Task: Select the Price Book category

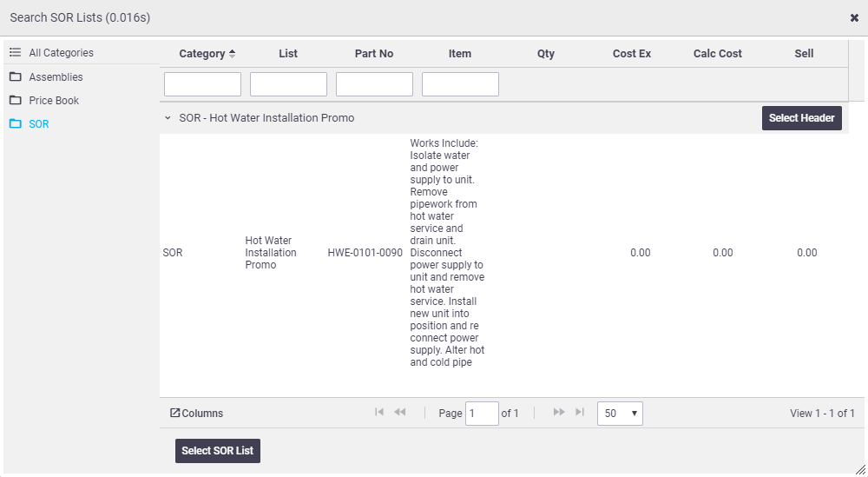Action: click(x=54, y=100)
